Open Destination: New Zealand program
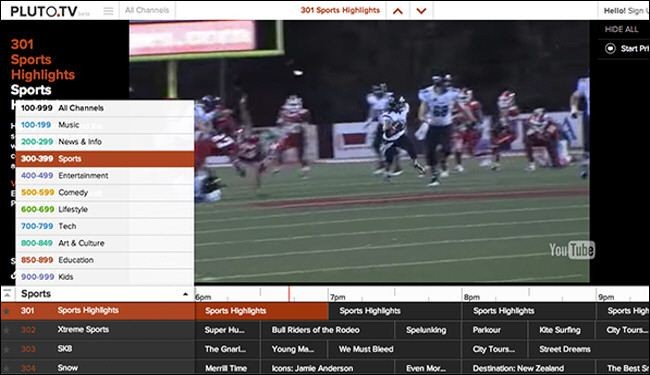The image size is (650, 375). click(x=529, y=368)
